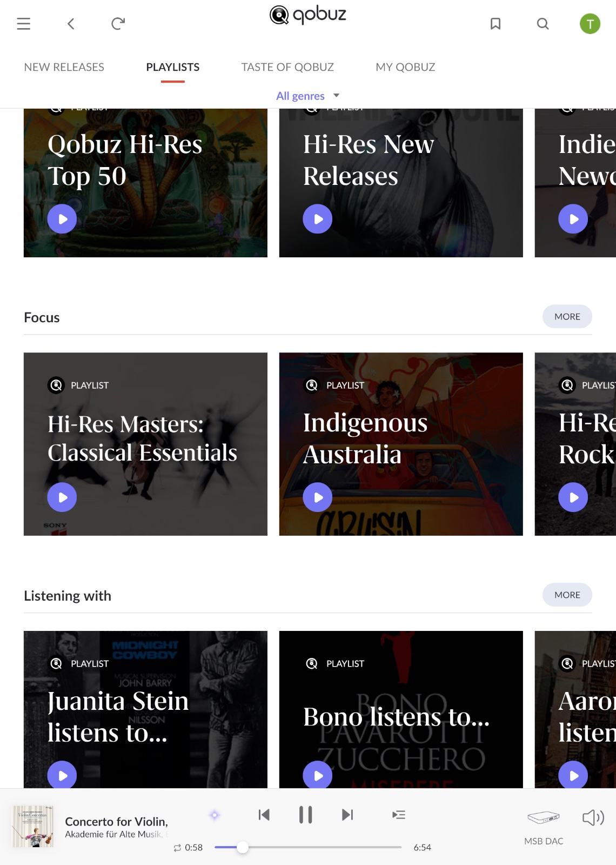Click MORE button for Listening with section
616x865 pixels.
pyautogui.click(x=567, y=595)
